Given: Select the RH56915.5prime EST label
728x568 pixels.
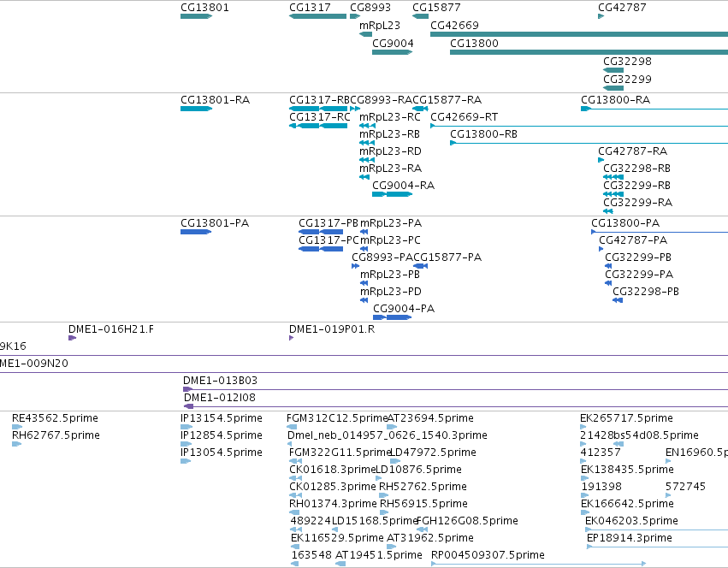Looking at the screenshot, I should tap(423, 504).
